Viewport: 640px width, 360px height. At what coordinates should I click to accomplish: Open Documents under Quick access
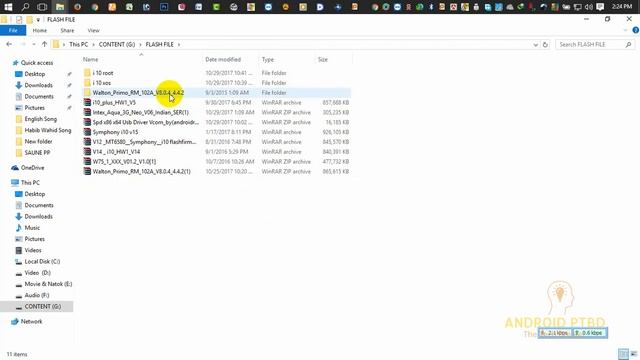point(39,97)
